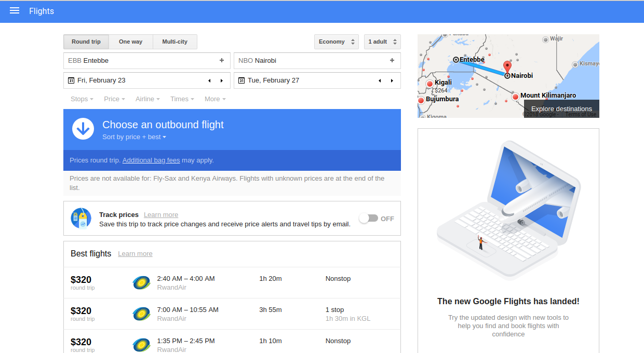This screenshot has width=644, height=353.
Task: Open the 1 adult passengers dropdown
Action: 382,42
